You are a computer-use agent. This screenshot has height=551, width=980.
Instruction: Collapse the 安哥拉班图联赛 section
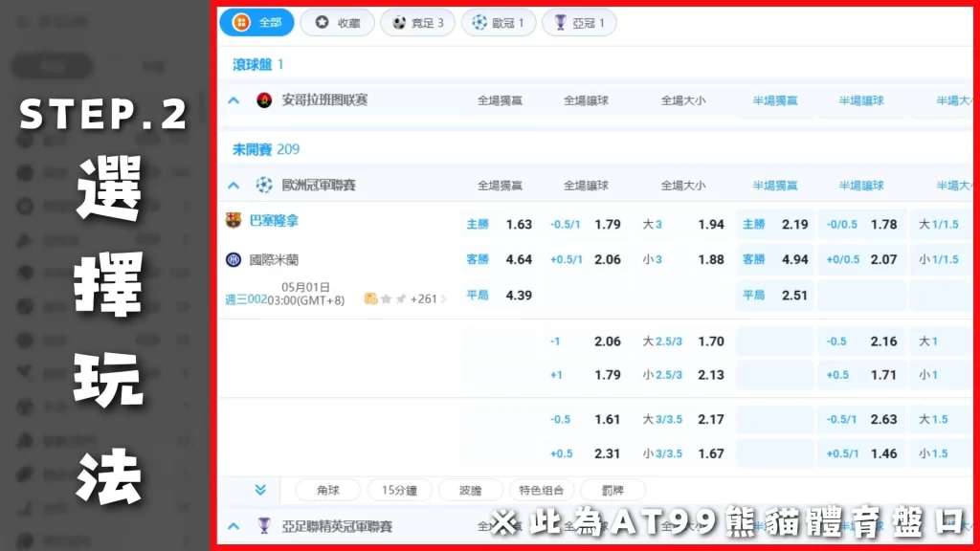[232, 99]
